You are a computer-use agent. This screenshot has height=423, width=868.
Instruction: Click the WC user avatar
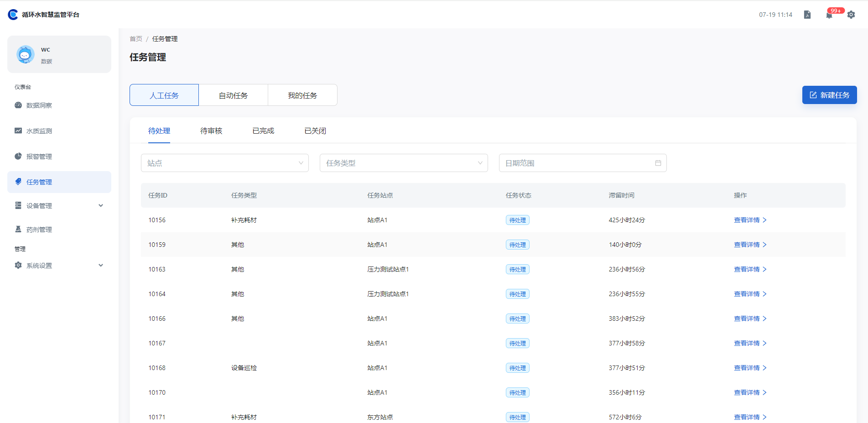[26, 54]
